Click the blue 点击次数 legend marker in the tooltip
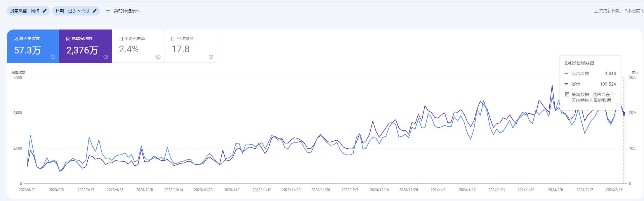The image size is (644, 201). (566, 74)
